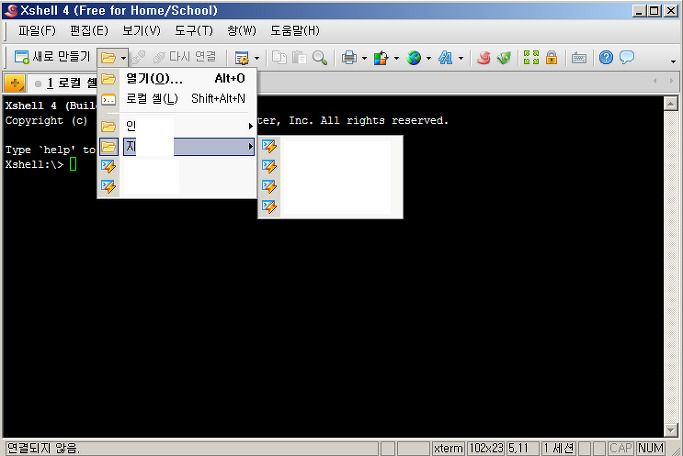683x456 pixels.
Task: Click the tab bar scroll-right arrow
Action: (x=671, y=81)
